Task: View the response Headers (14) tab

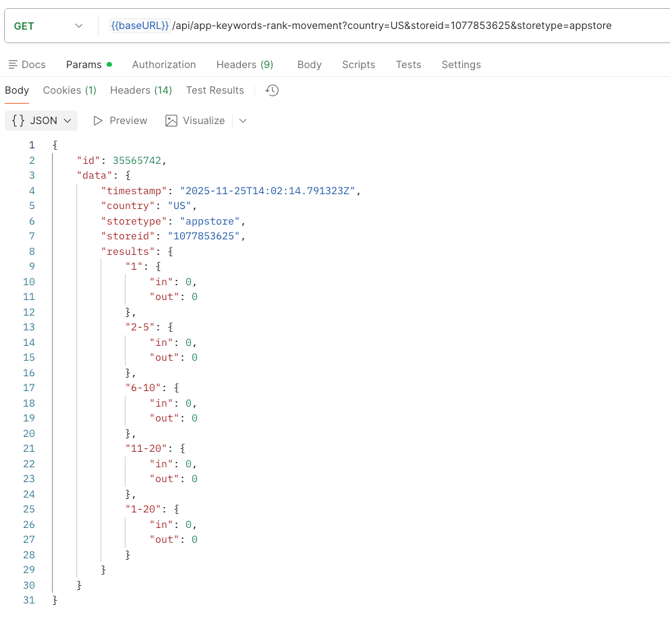Action: [140, 91]
